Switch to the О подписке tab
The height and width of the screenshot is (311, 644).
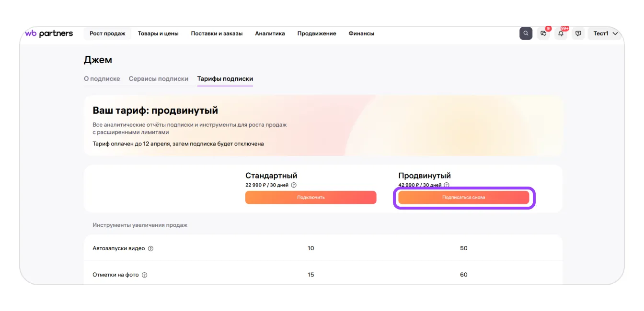[102, 78]
